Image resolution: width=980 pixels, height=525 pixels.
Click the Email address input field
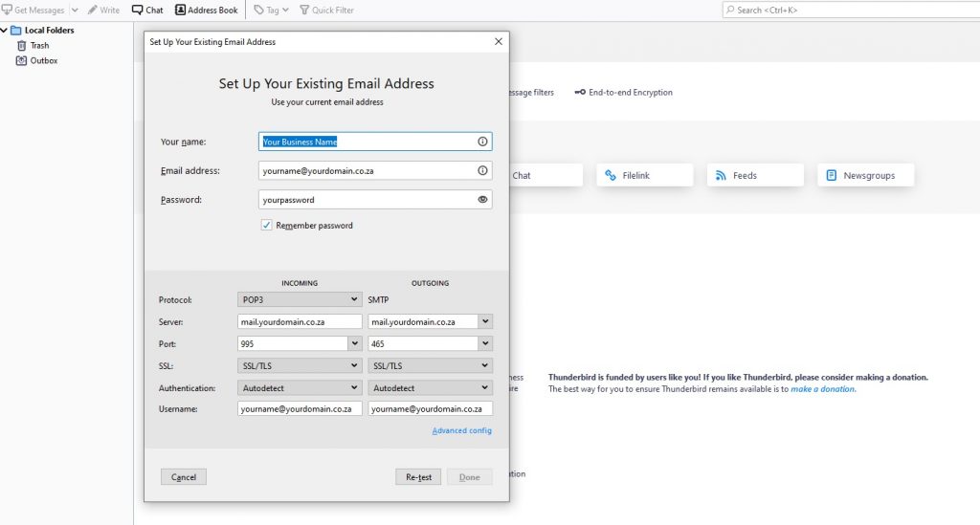click(375, 170)
